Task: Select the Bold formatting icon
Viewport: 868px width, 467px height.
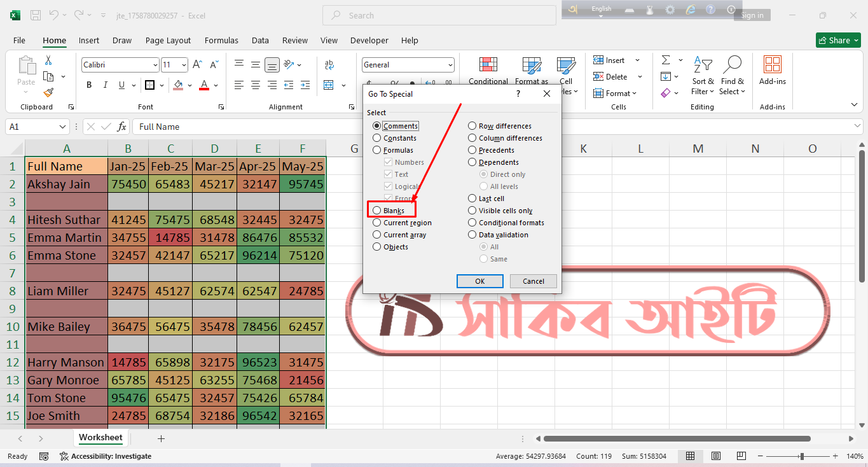Action: 88,85
